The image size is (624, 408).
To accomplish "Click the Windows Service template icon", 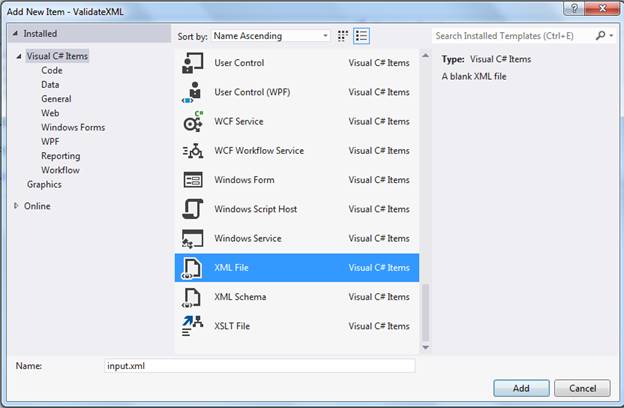I will [x=193, y=238].
